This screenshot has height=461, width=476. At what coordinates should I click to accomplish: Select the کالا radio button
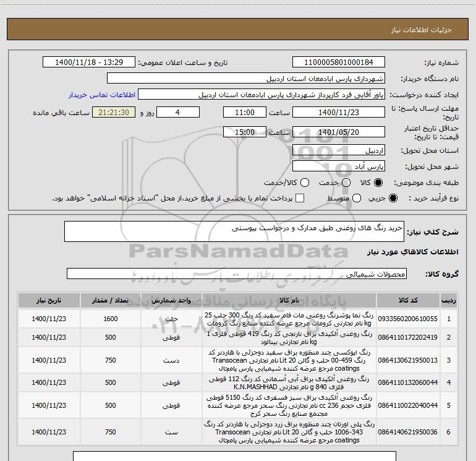pyautogui.click(x=378, y=183)
